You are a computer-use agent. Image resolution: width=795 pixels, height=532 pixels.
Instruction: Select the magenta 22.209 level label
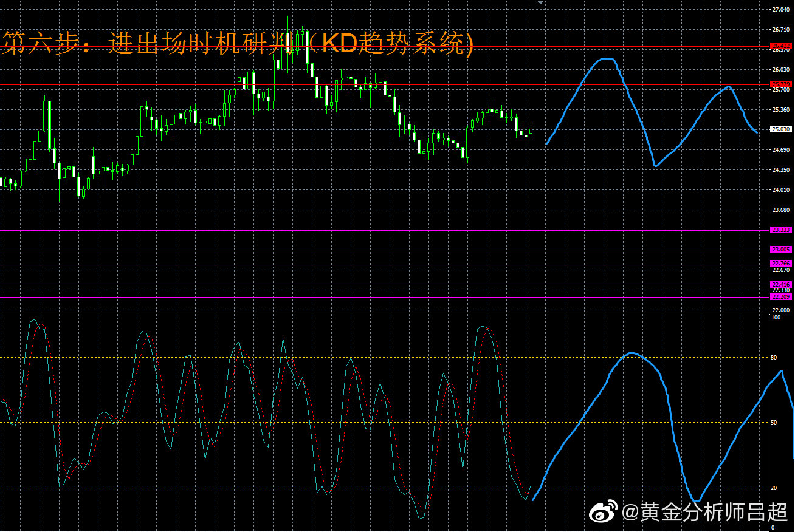pyautogui.click(x=780, y=296)
